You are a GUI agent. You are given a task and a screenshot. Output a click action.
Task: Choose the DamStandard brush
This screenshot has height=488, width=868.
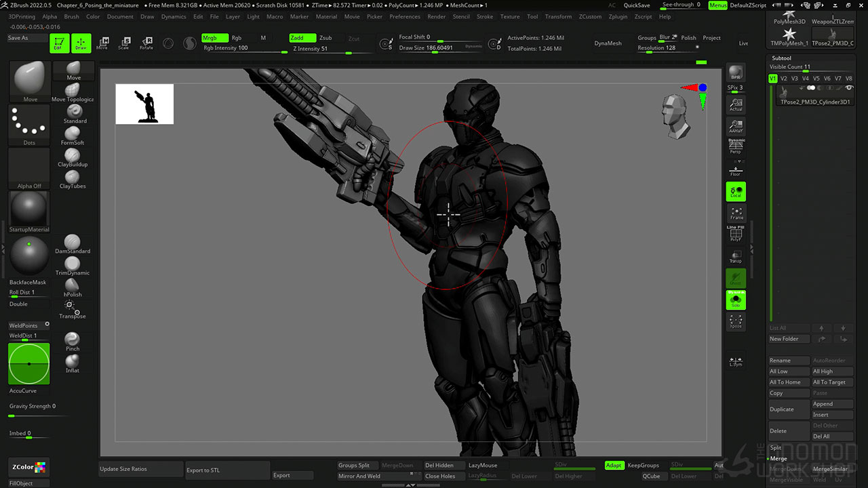click(x=73, y=243)
